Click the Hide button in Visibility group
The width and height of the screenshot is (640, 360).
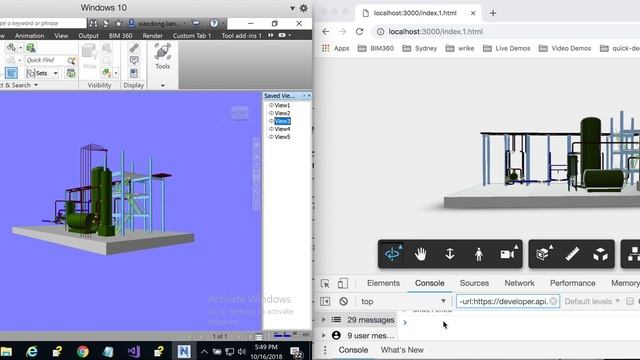(x=89, y=56)
